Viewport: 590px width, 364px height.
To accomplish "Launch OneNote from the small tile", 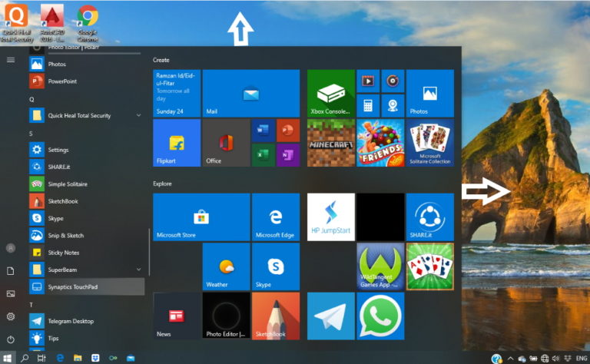I will 288,155.
